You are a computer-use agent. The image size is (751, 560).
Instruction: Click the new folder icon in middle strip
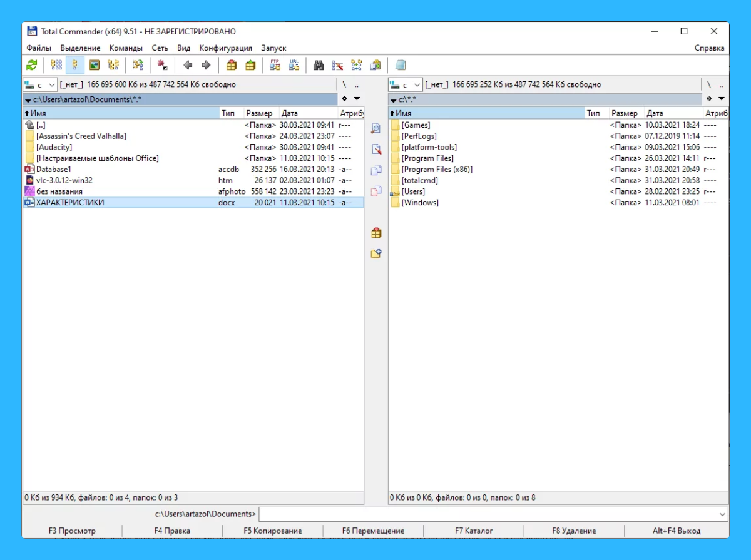(376, 254)
